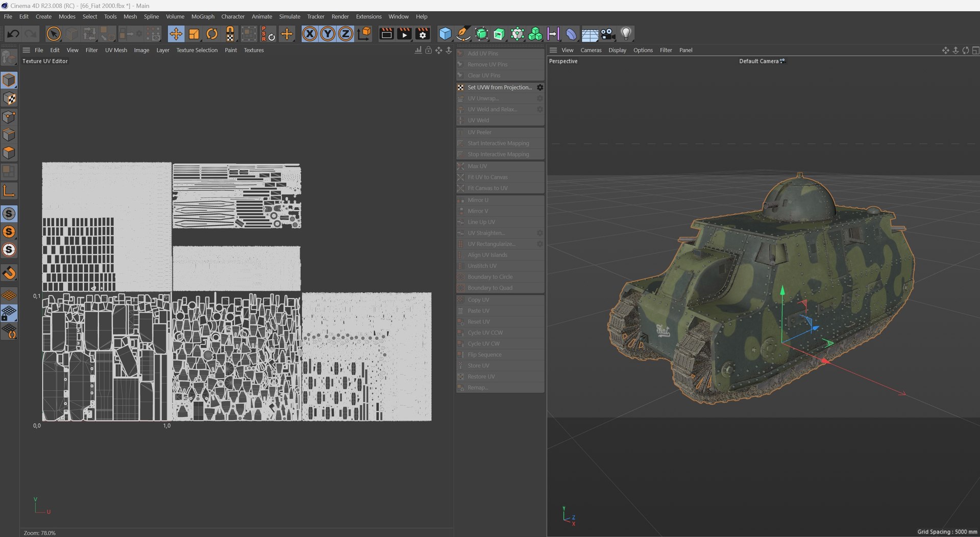Open the viewport hamburger menu
The image size is (980, 537).
click(x=553, y=50)
